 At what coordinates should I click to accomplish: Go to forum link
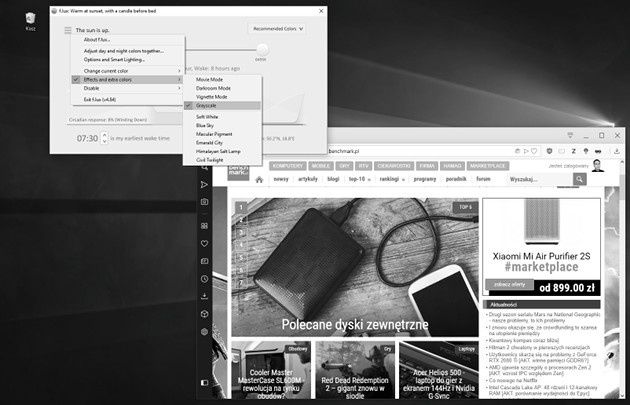483,179
